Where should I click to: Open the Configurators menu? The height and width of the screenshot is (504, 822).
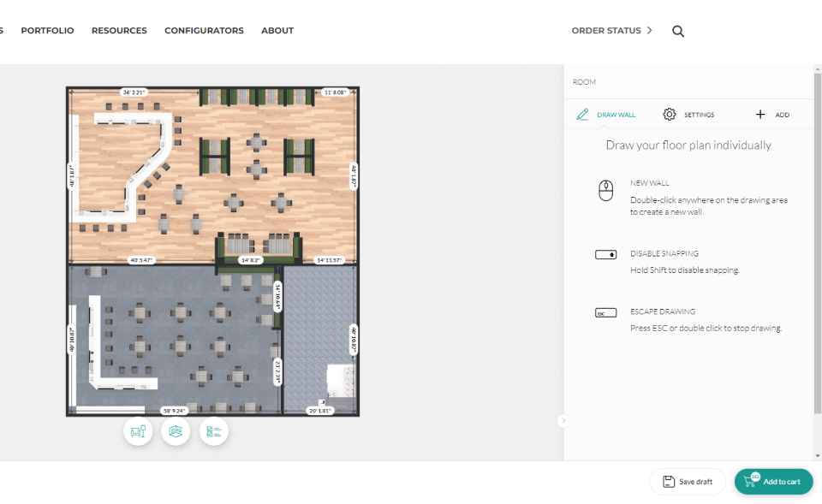pos(204,31)
